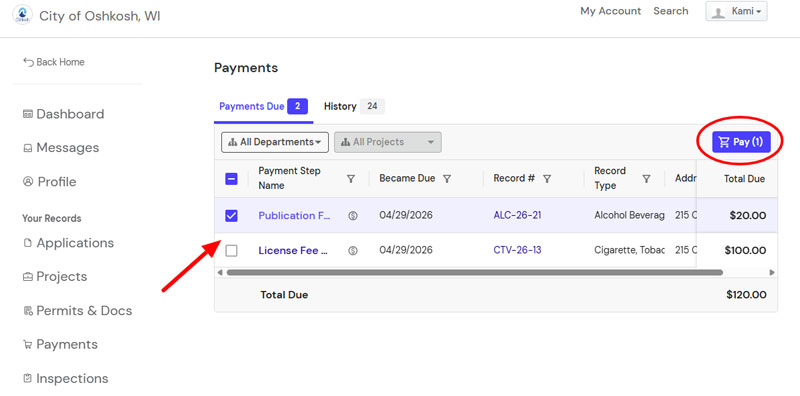Open record ALC-26-21 link
The height and width of the screenshot is (396, 800).
click(x=517, y=215)
